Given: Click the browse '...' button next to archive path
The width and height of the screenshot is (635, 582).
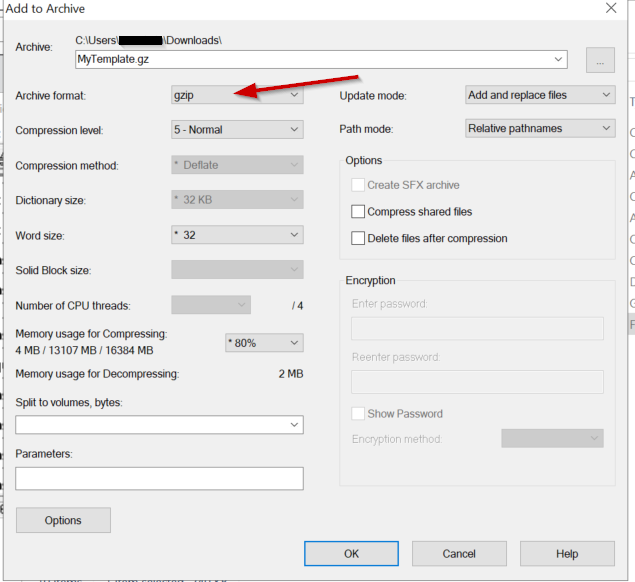Looking at the screenshot, I should pos(600,60).
